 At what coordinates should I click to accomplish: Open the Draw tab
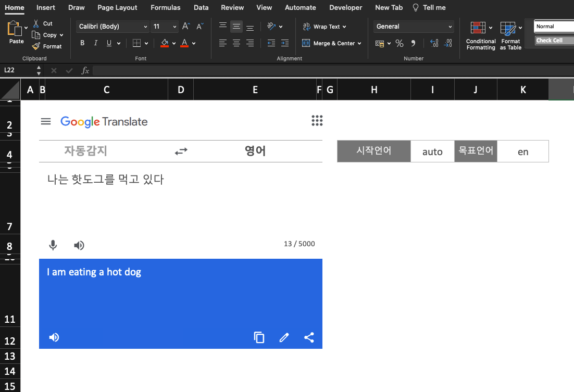point(76,7)
